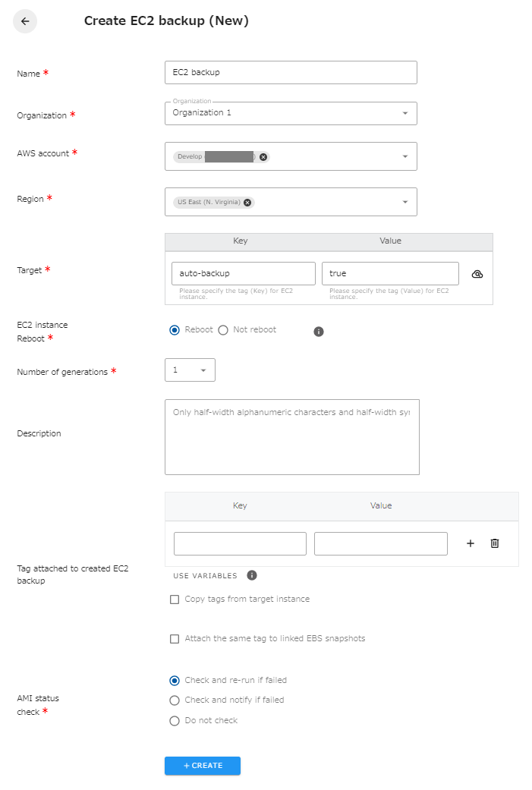Edit the Name field 'EC2 backup'
Viewport: 532px width, 790px height.
coord(291,73)
